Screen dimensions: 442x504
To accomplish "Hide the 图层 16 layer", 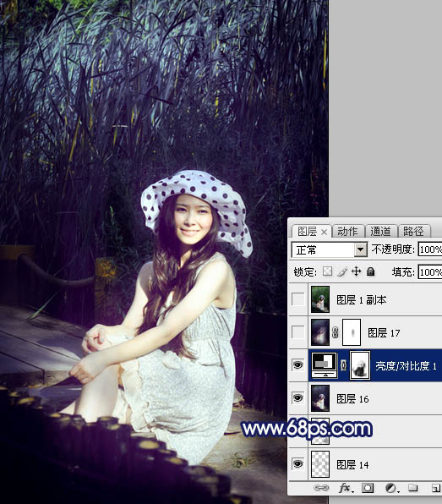I will click(x=297, y=398).
